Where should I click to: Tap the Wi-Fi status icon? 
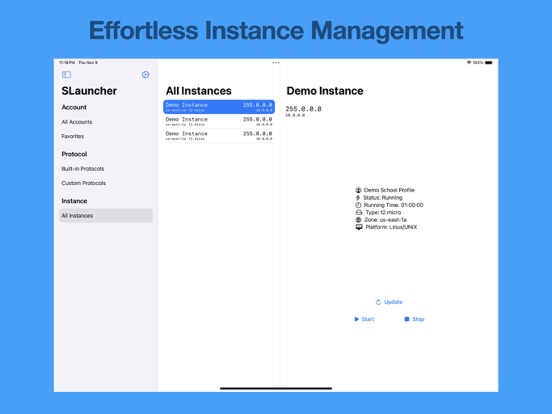(469, 63)
